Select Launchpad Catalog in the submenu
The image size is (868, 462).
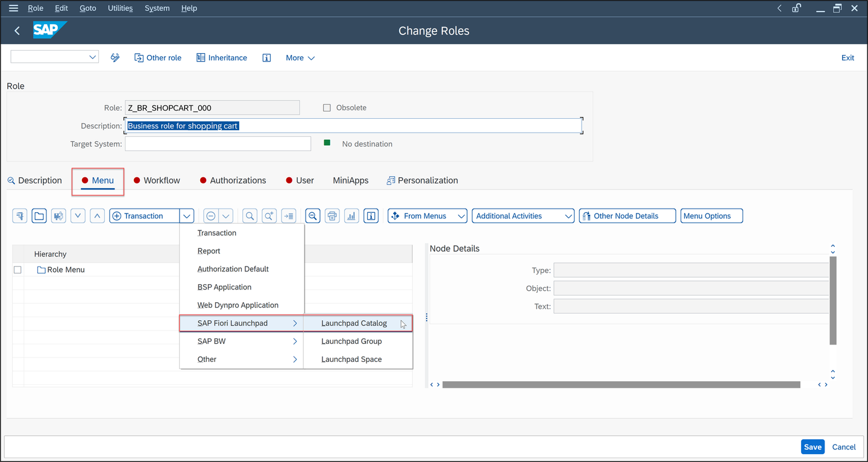pyautogui.click(x=358, y=323)
